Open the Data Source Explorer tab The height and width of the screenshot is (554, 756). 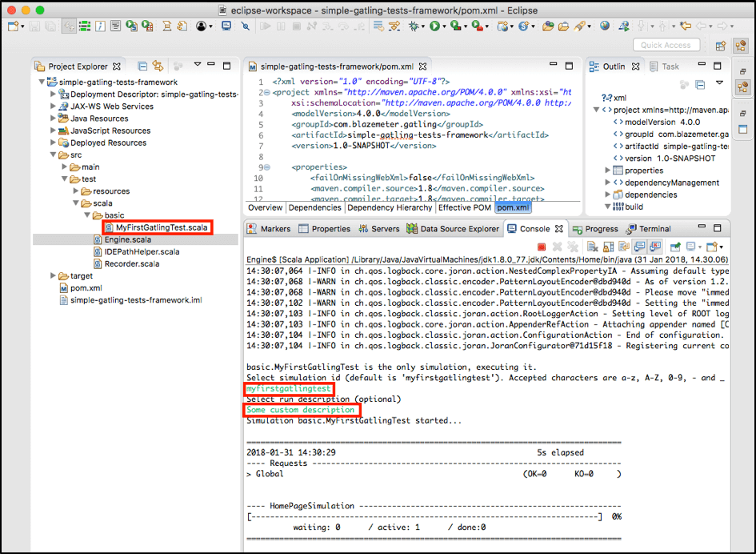(x=454, y=229)
